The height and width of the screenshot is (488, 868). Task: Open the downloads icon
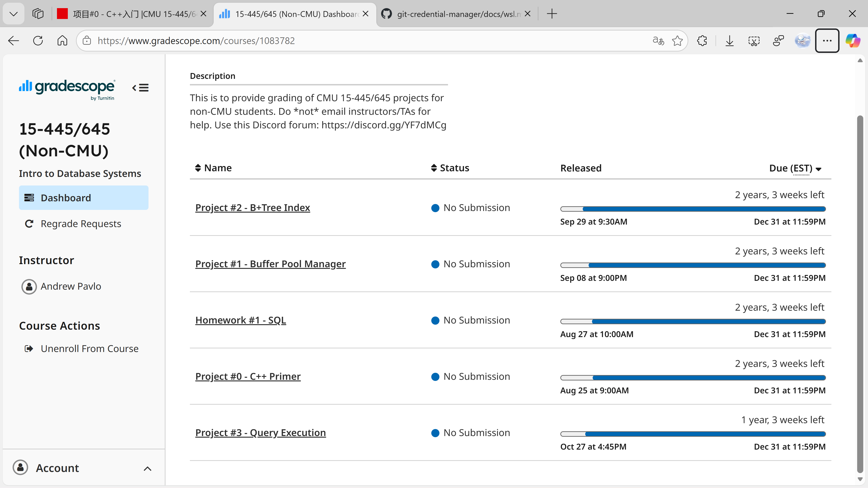(x=729, y=41)
